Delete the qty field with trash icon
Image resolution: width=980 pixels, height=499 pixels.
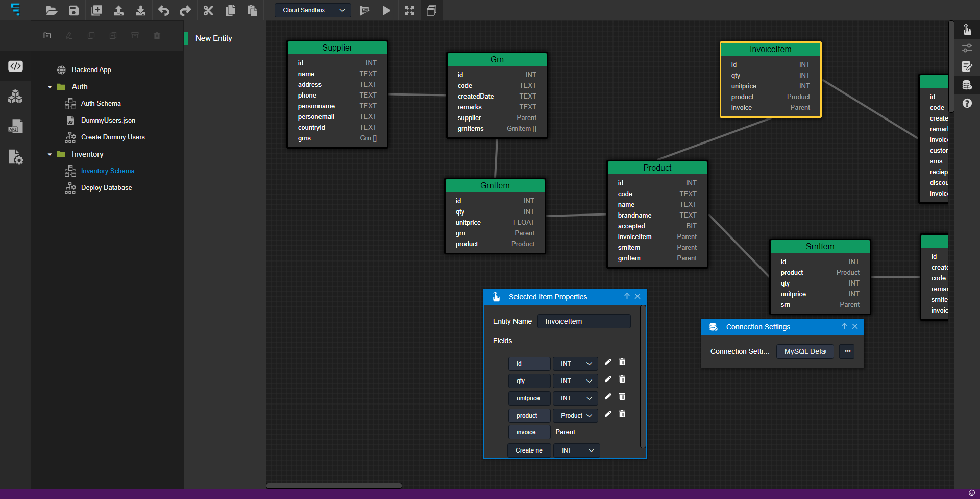[622, 379]
